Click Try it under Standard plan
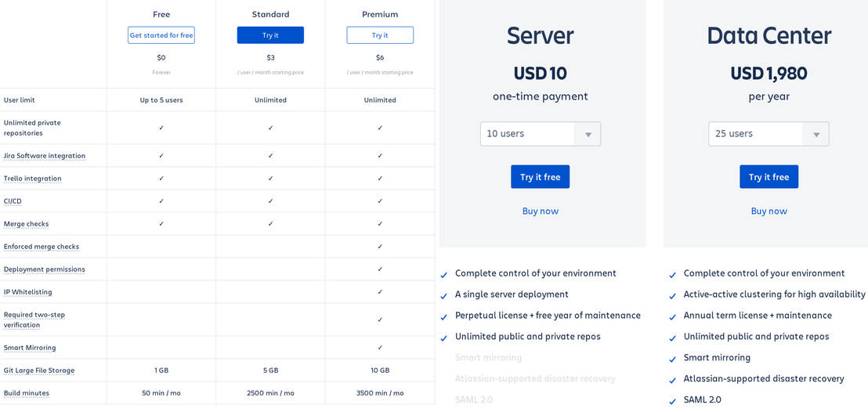This screenshot has height=412, width=868. click(x=270, y=35)
